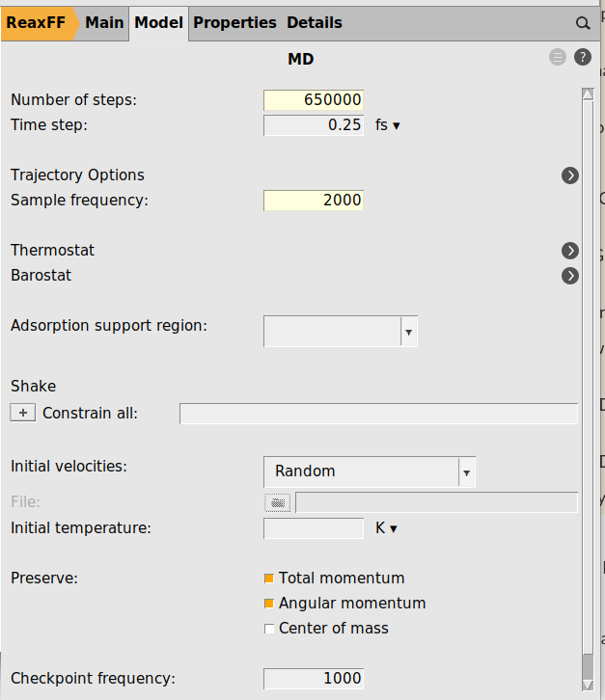Click the round menu icon beside help

pos(558,58)
